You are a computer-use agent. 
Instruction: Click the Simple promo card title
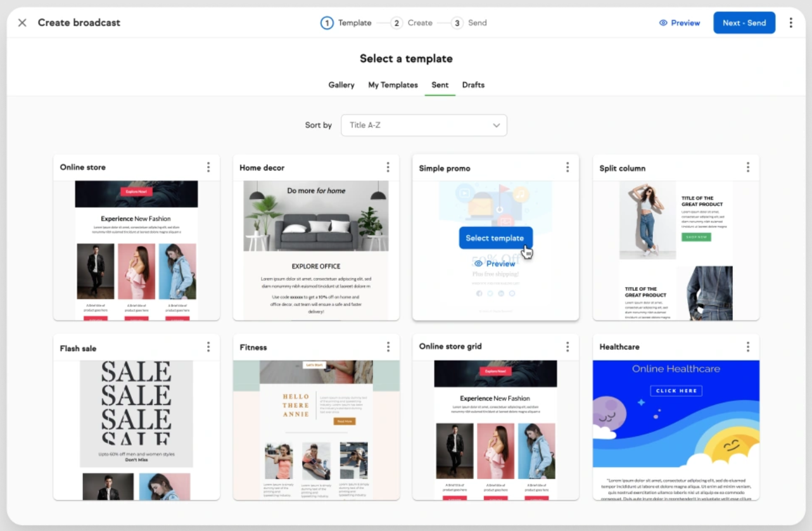445,169
